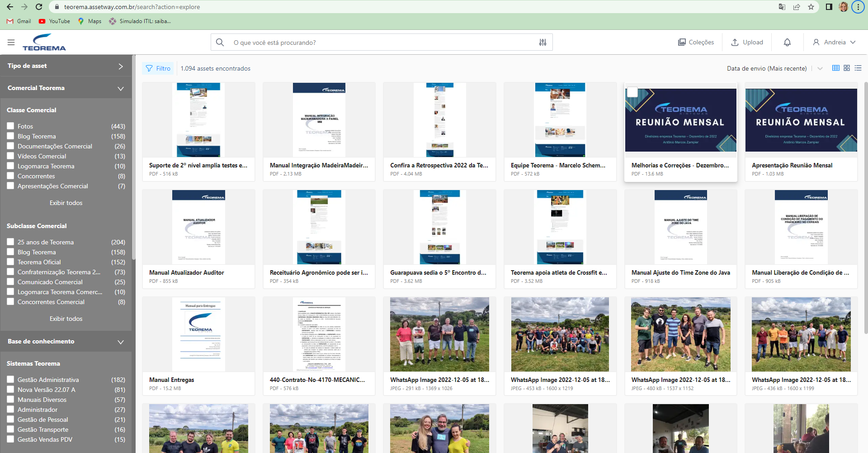
Task: Click browser forward arrow
Action: click(24, 7)
